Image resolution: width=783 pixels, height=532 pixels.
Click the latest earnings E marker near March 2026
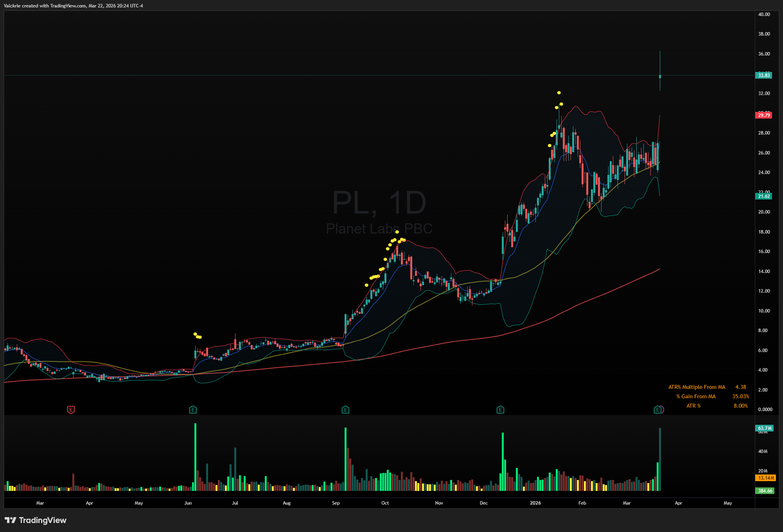[657, 410]
